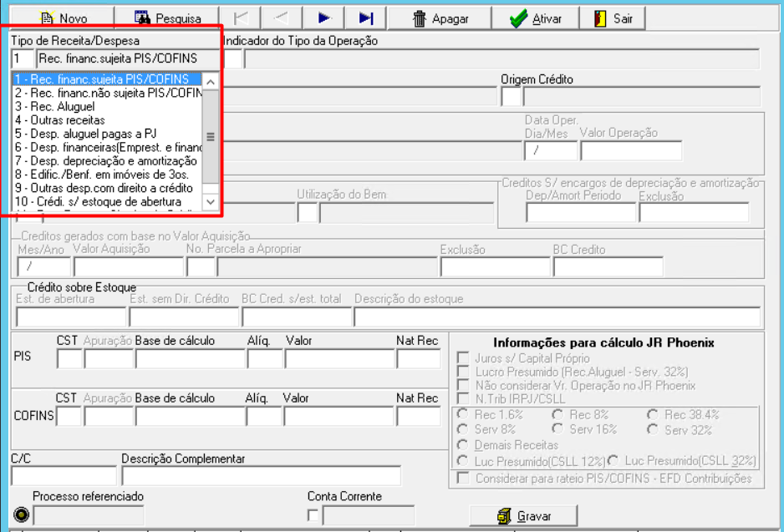Choose '4 - Outras receitas' from list
This screenshot has height=532, width=784.
coord(108,120)
